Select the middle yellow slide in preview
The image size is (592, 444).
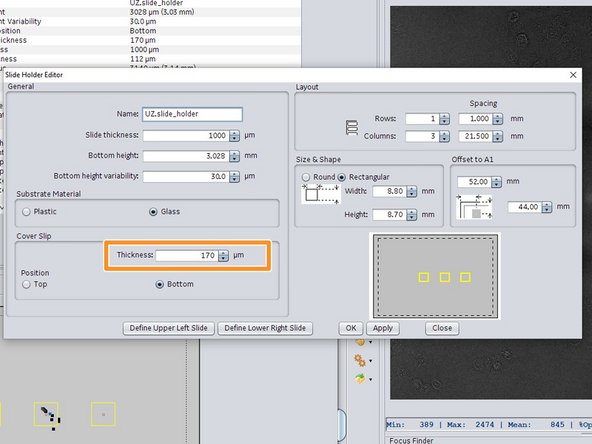(445, 278)
